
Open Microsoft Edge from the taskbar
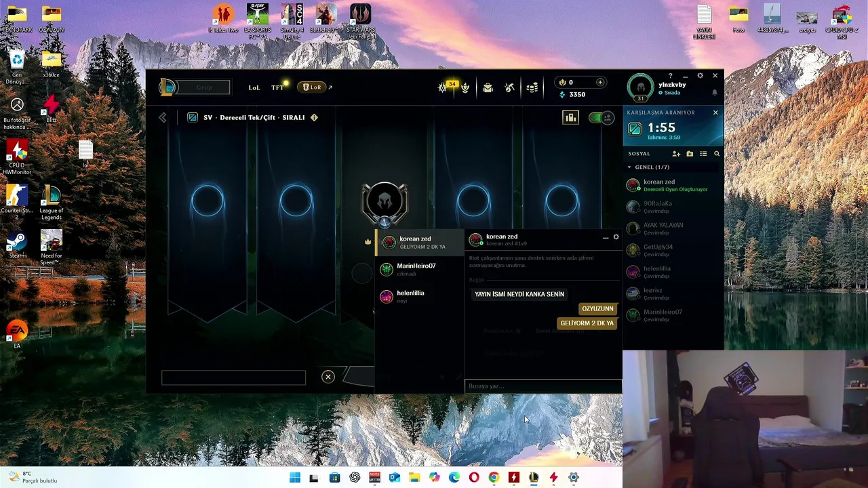click(454, 478)
